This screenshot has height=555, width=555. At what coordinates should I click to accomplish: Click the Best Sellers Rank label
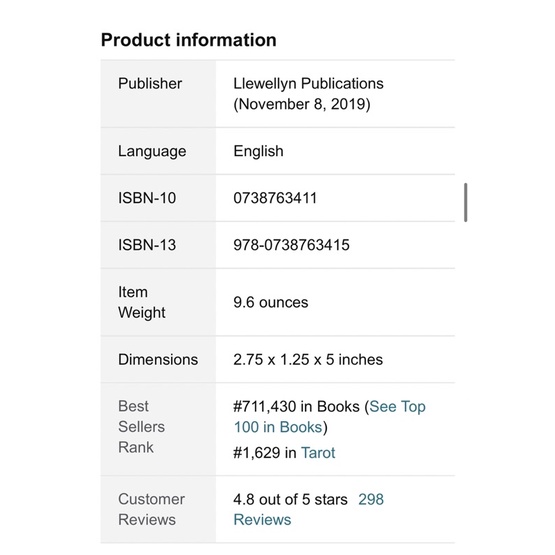141,427
